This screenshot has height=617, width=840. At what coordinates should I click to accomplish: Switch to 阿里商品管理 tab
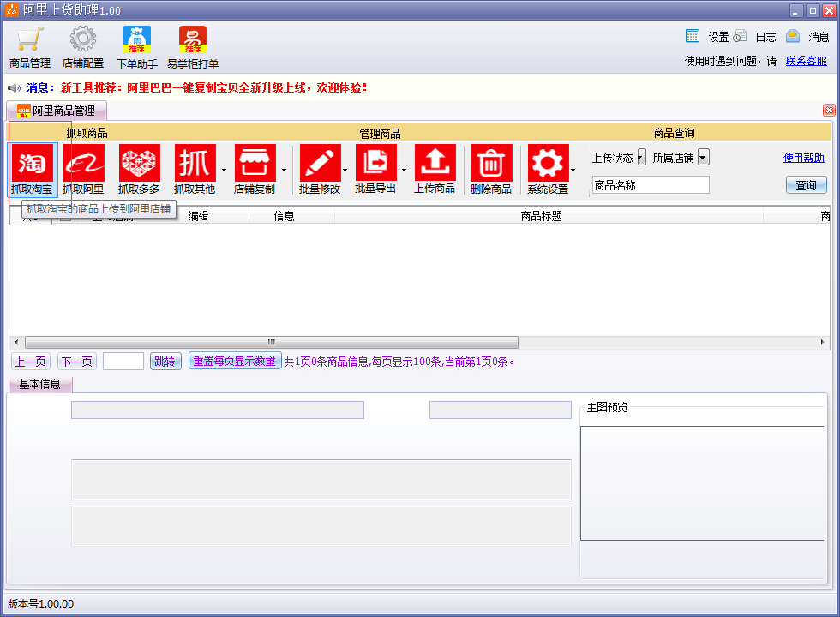tap(57, 111)
